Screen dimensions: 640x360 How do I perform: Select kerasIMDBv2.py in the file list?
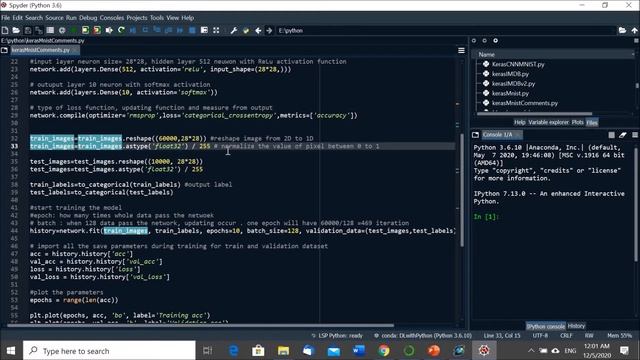[x=513, y=84]
